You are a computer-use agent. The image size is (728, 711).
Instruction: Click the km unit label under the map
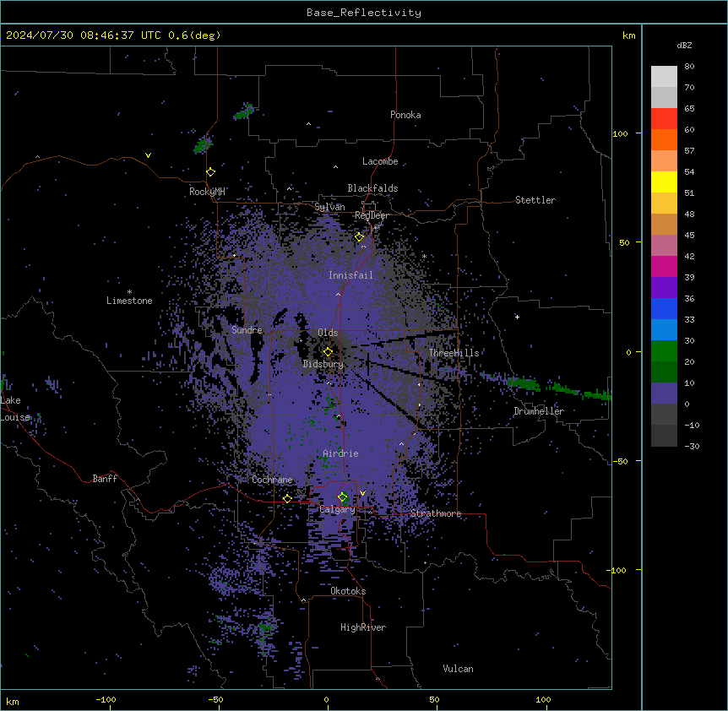click(13, 701)
